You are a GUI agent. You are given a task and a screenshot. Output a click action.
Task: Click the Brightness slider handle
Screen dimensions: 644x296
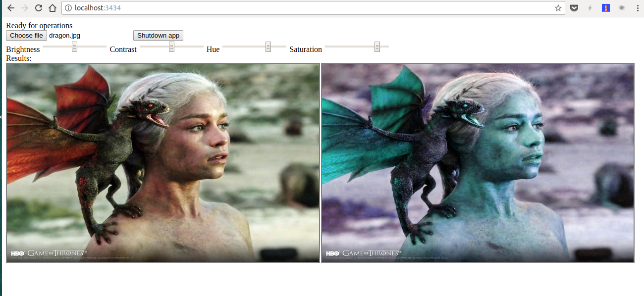click(x=74, y=47)
